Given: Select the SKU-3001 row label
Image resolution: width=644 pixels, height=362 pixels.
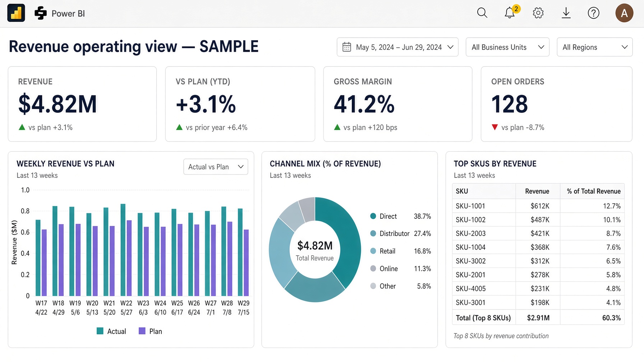Looking at the screenshot, I should point(470,302).
